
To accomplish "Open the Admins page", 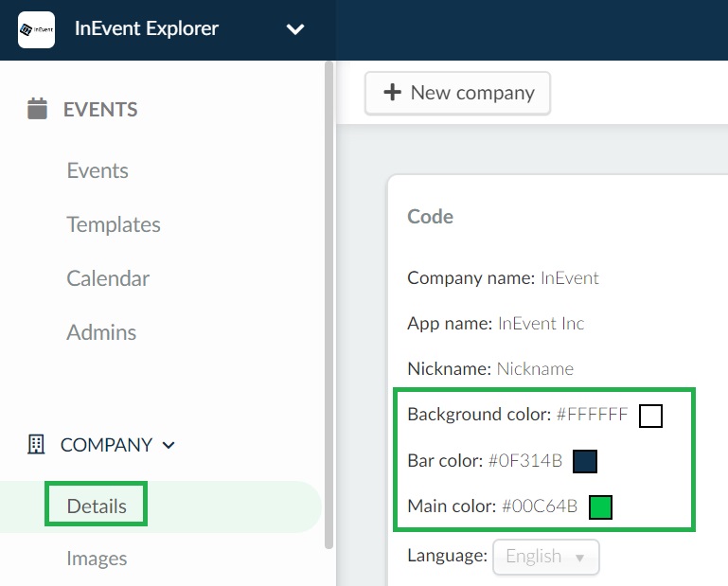I will 101,332.
